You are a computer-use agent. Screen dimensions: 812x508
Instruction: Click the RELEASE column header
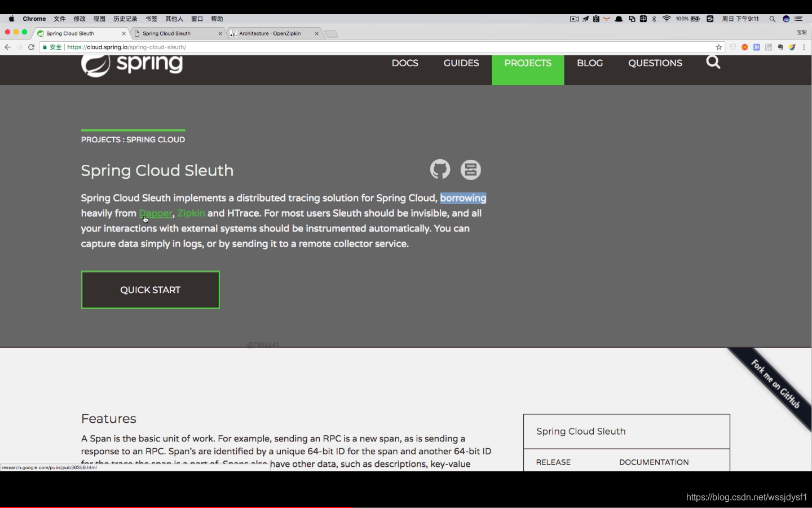[553, 462]
